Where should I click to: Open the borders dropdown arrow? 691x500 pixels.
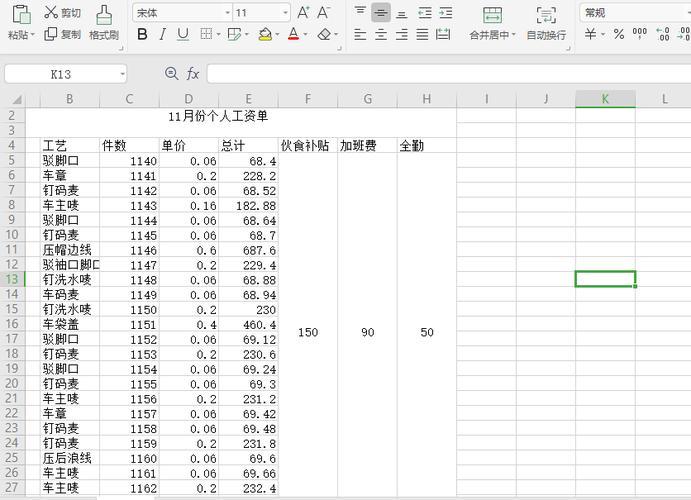pyautogui.click(x=218, y=34)
